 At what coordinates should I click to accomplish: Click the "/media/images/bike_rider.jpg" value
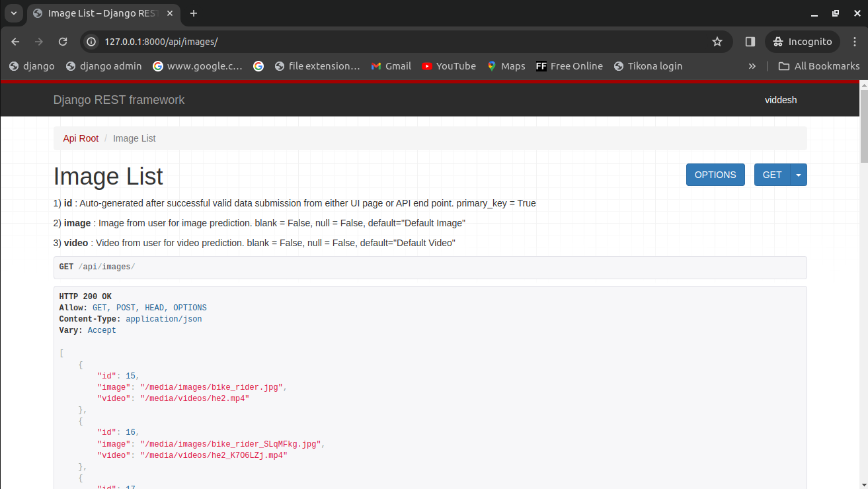click(x=212, y=387)
